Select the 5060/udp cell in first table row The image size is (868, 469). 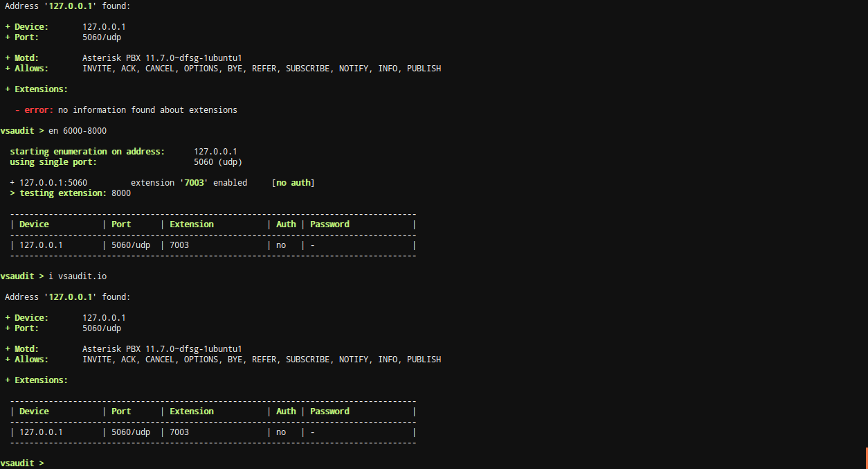coord(130,245)
